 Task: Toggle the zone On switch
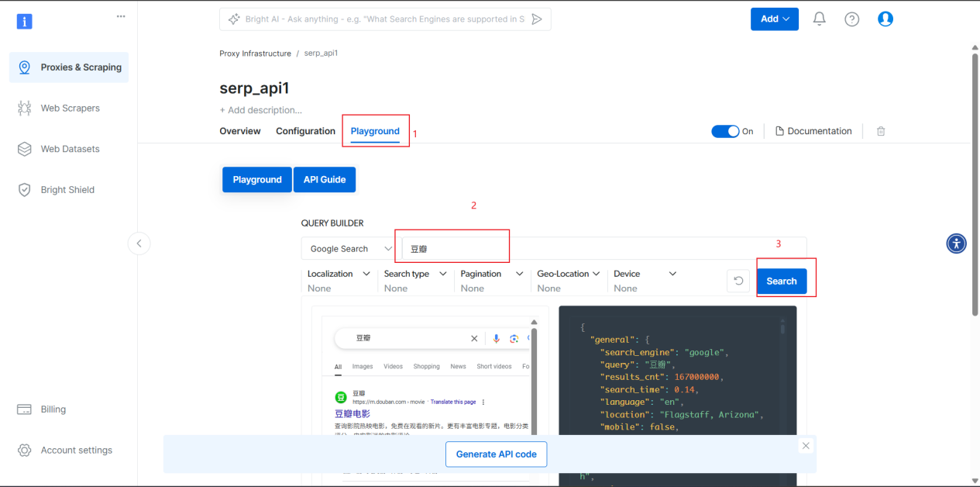click(x=725, y=131)
